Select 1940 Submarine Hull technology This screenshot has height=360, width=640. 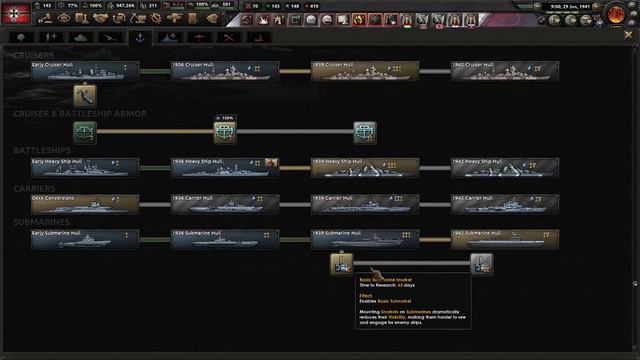pos(365,239)
